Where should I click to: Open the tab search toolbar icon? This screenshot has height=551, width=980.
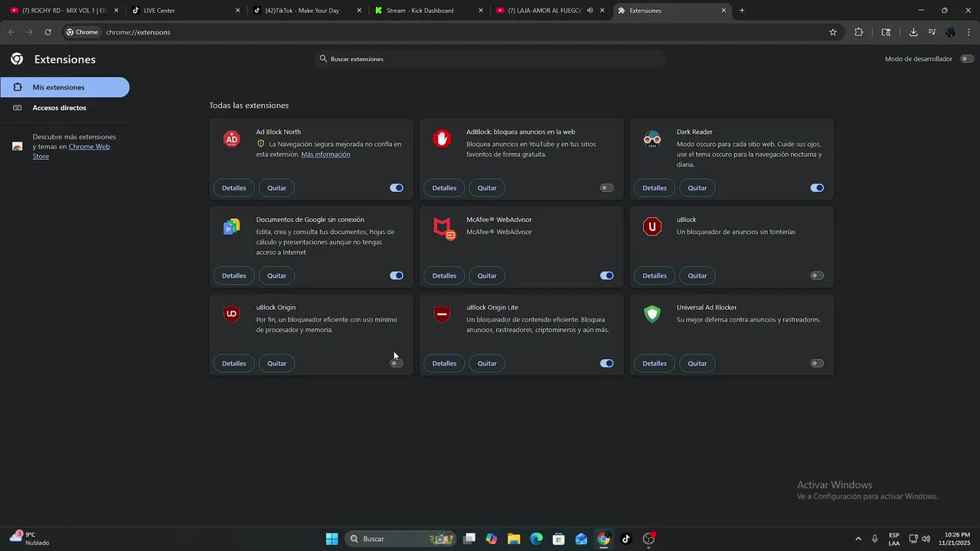tap(886, 32)
